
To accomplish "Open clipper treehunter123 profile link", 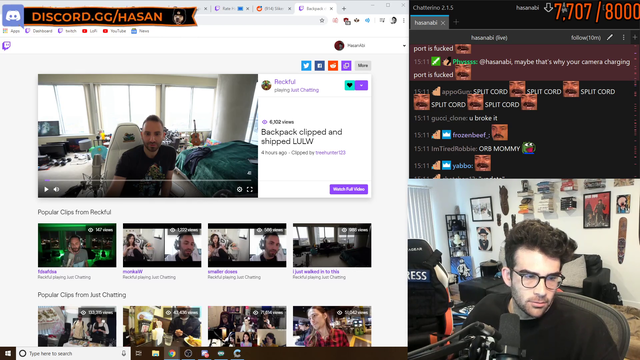I will click(x=330, y=153).
